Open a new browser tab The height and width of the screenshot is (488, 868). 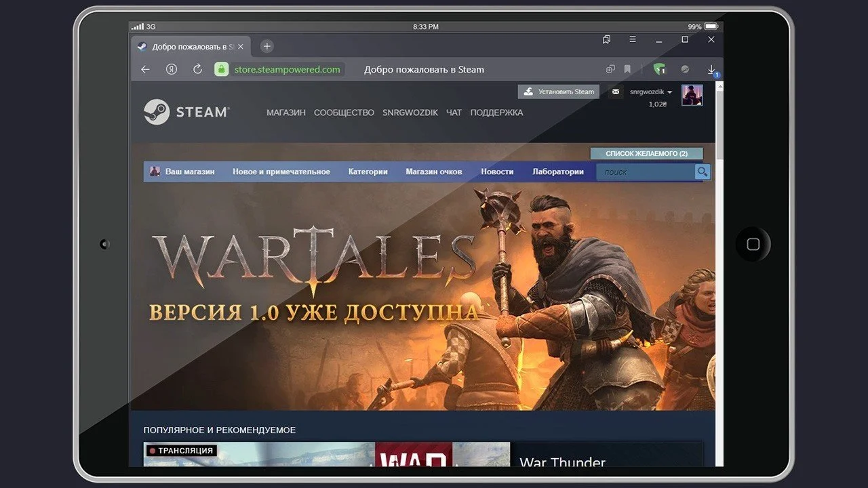(267, 46)
